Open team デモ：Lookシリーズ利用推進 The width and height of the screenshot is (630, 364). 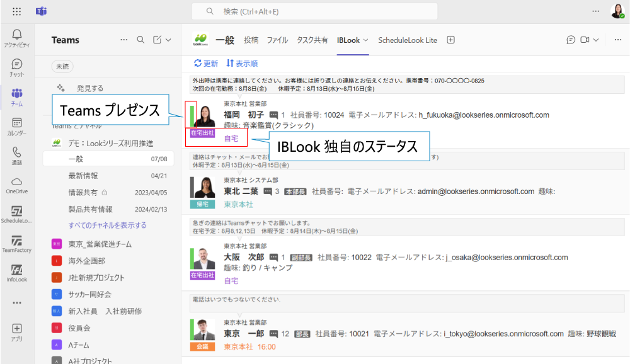pyautogui.click(x=110, y=144)
